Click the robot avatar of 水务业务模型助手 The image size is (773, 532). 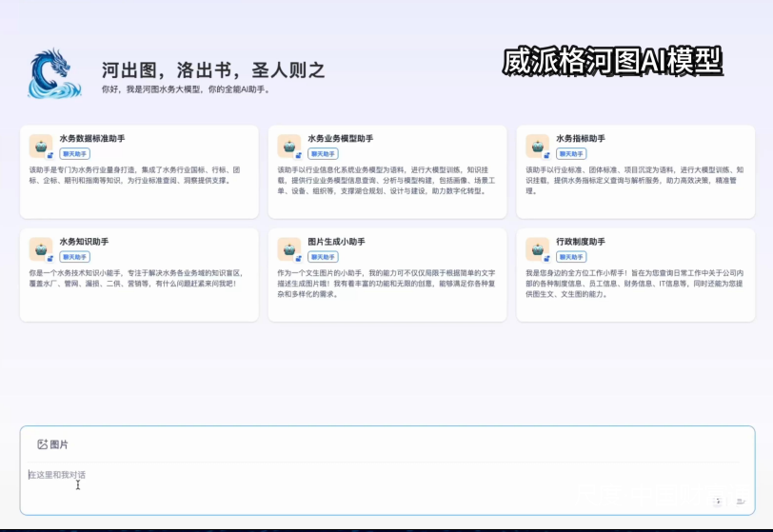click(289, 146)
